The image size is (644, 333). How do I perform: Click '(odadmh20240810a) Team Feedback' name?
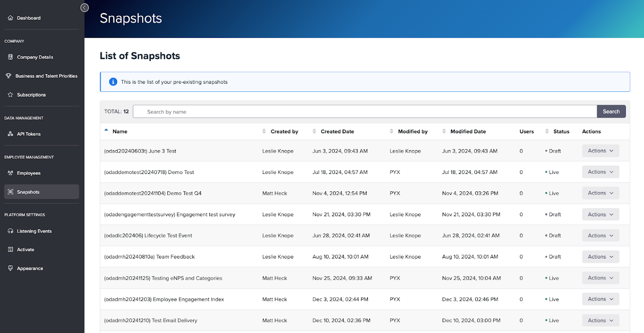click(x=149, y=257)
